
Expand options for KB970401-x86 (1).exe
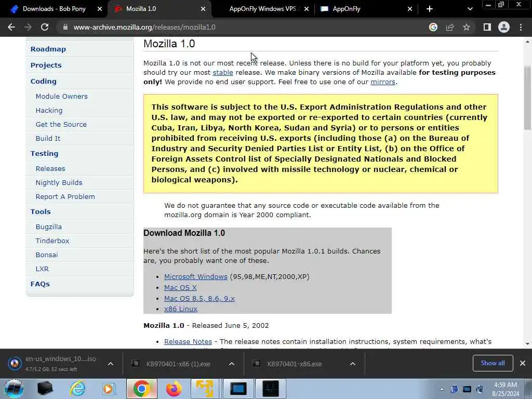[x=232, y=364]
